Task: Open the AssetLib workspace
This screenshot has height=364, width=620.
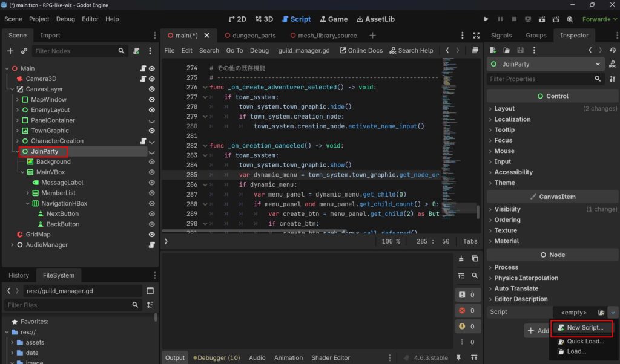Action: 375,19
